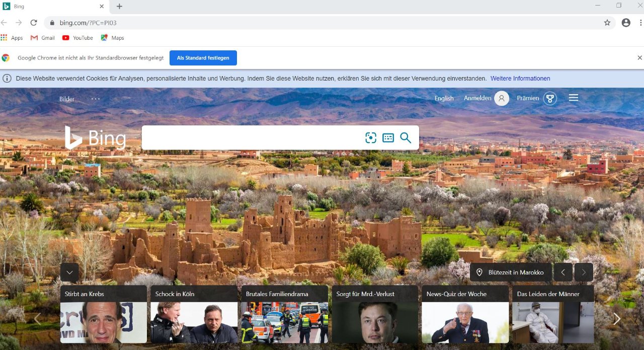Go forward in browser history
The image size is (644, 350).
(x=19, y=23)
